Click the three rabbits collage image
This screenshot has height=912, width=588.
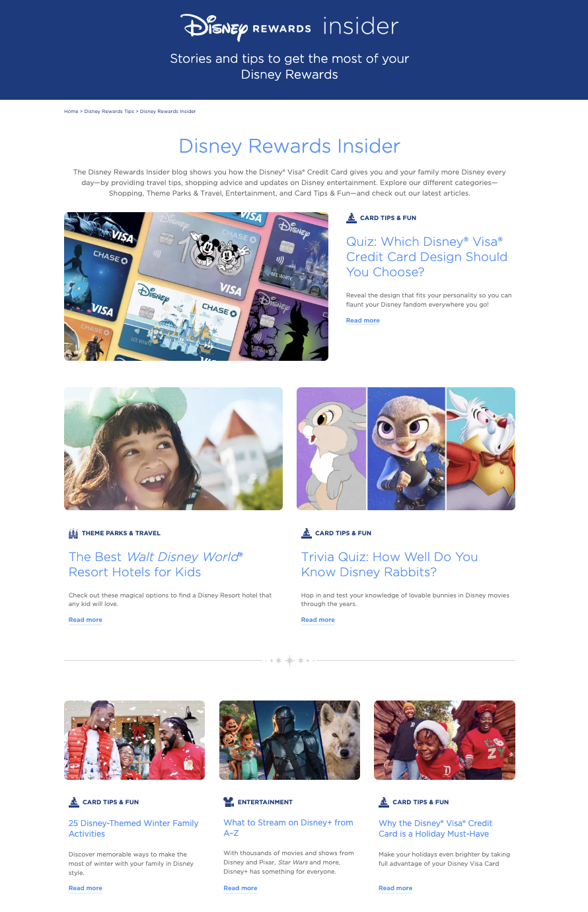406,449
